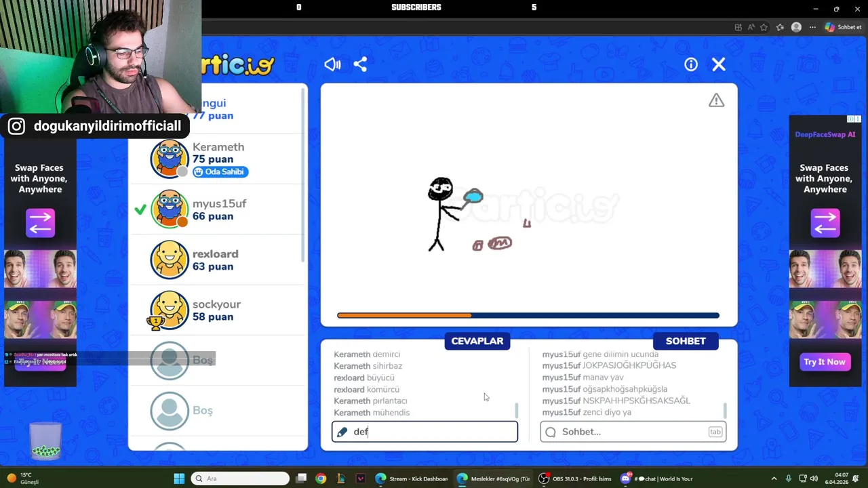
Task: Click the green checkmark next to myus15uf
Action: tap(140, 209)
